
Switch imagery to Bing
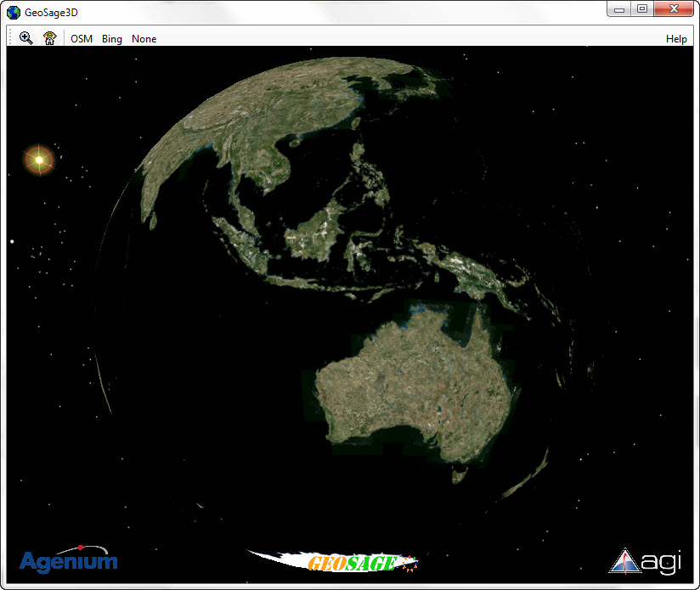click(x=111, y=39)
